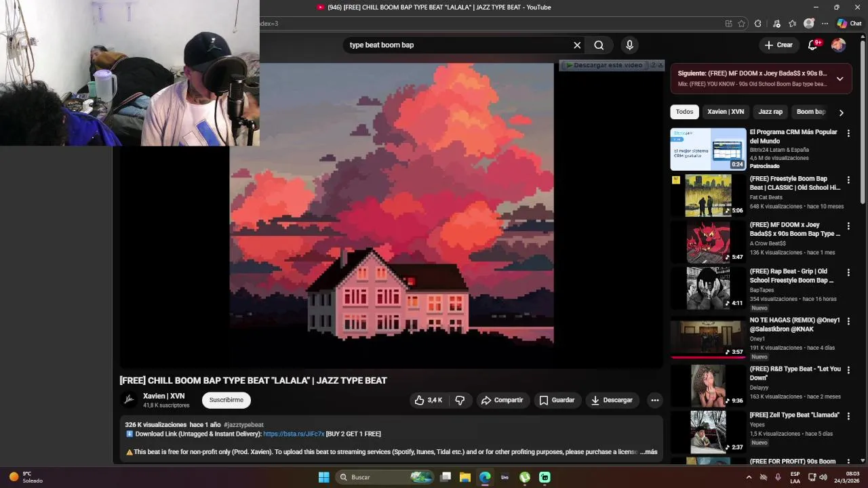Viewport: 868px width, 488px height.
Task: Open the browser three-dot settings menu
Action: pyautogui.click(x=825, y=23)
